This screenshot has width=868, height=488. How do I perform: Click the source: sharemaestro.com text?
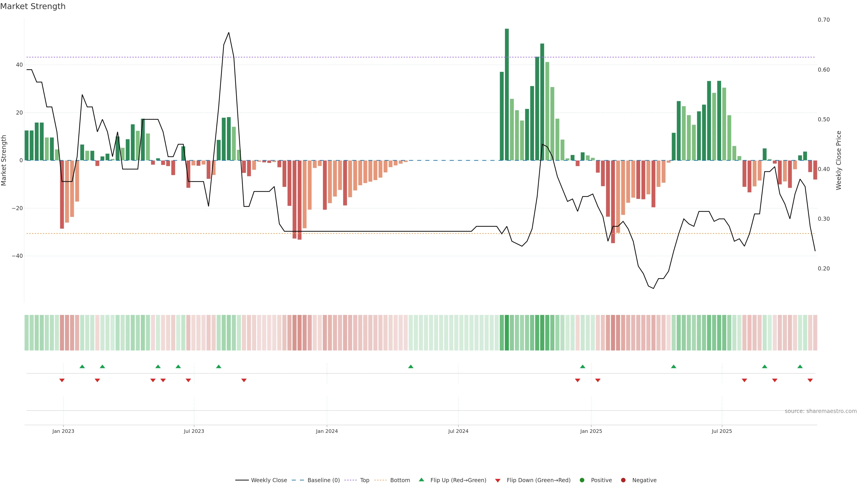[821, 411]
